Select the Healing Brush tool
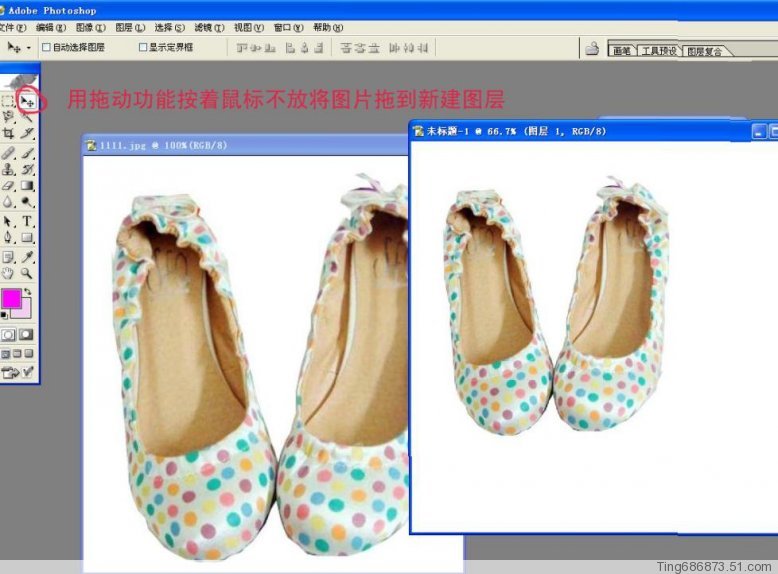 click(8, 153)
